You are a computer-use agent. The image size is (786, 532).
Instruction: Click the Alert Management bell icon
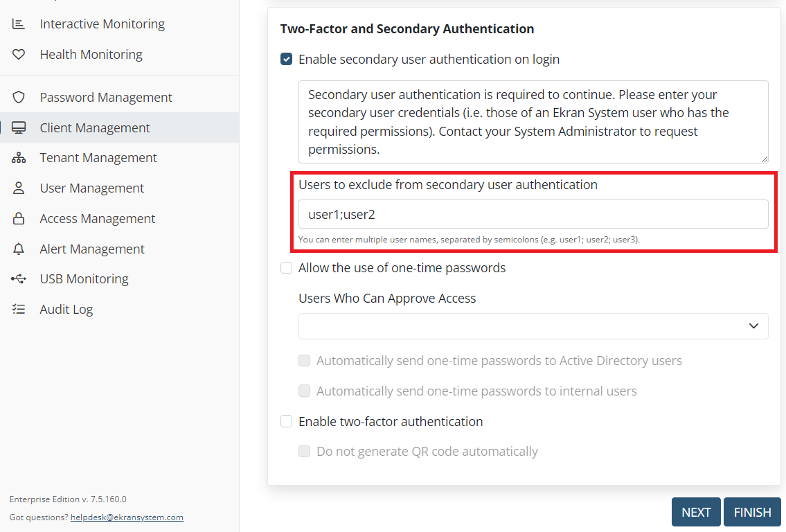point(19,249)
